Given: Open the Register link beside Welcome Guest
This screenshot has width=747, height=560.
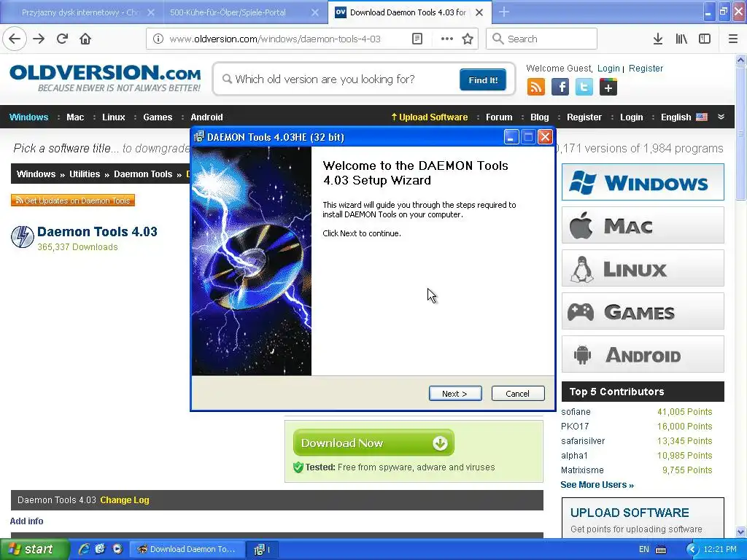Looking at the screenshot, I should pyautogui.click(x=646, y=69).
